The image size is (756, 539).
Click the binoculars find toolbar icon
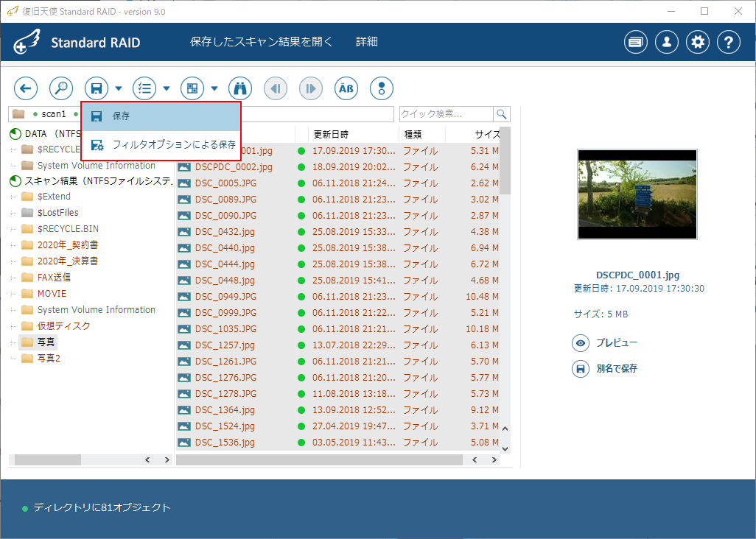coord(240,88)
